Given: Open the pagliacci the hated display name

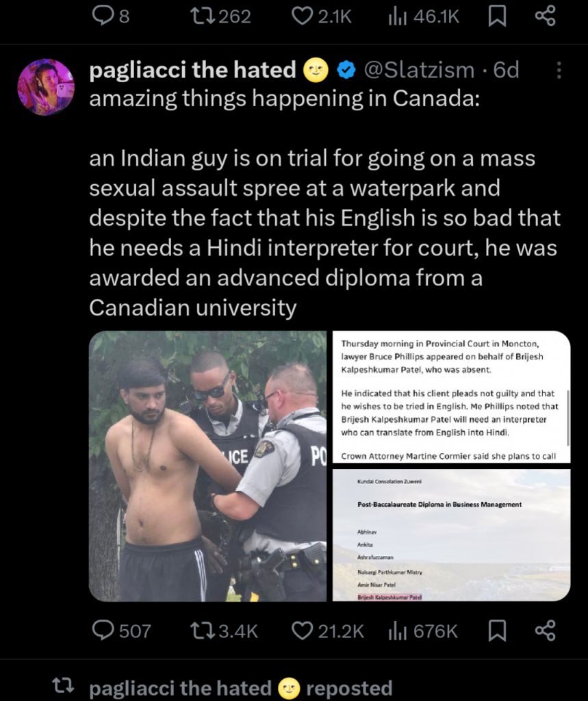Looking at the screenshot, I should pyautogui.click(x=193, y=70).
